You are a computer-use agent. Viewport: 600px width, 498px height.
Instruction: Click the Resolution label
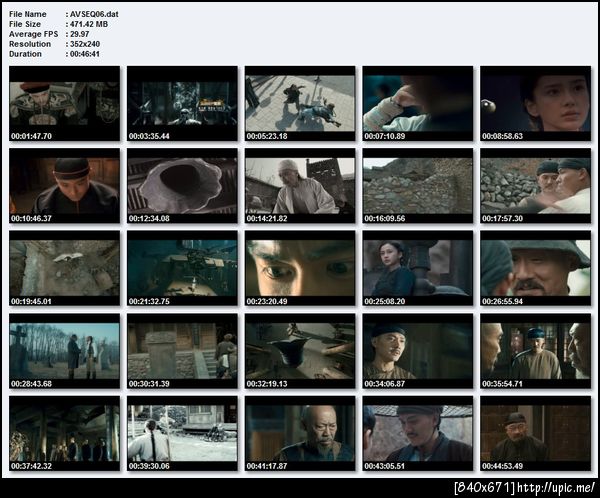tap(30, 44)
